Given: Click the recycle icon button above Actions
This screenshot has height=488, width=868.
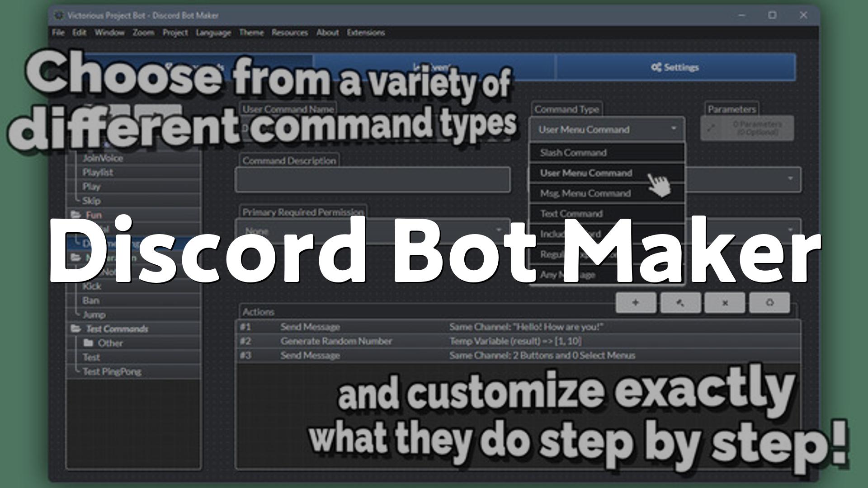Looking at the screenshot, I should click(x=769, y=303).
